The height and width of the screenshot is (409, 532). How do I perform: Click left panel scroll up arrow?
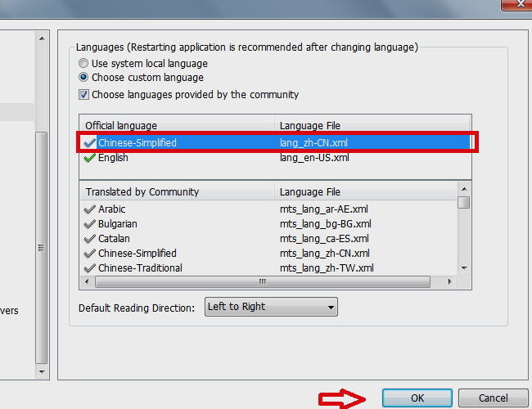tap(42, 38)
